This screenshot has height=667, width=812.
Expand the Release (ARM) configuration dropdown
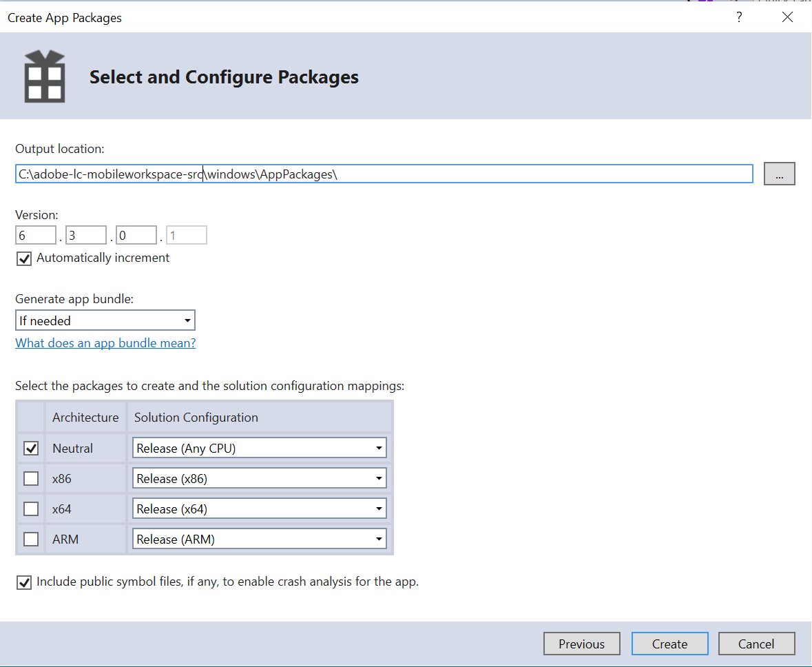pyautogui.click(x=259, y=540)
